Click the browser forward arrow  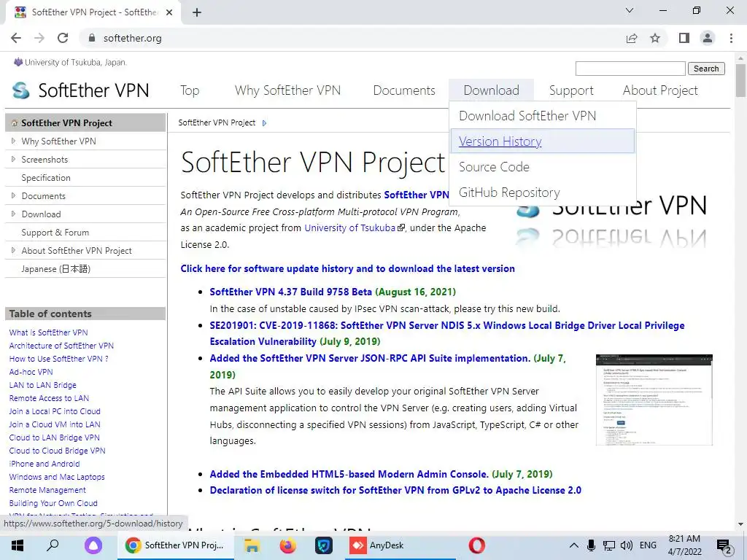click(x=39, y=38)
